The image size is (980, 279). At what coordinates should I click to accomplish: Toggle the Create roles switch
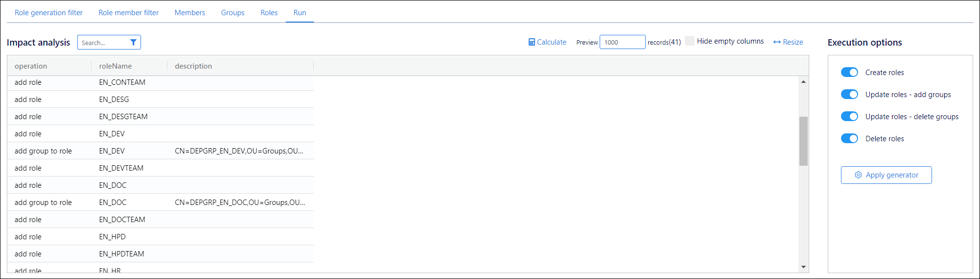[x=849, y=73]
